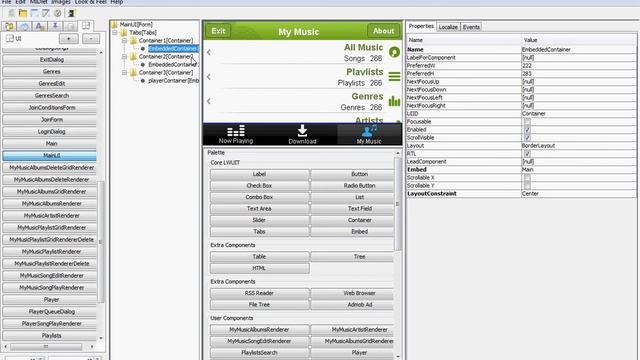Open the Embed Main value dropdown
Viewport: 640px width, 360px height.
[578, 170]
